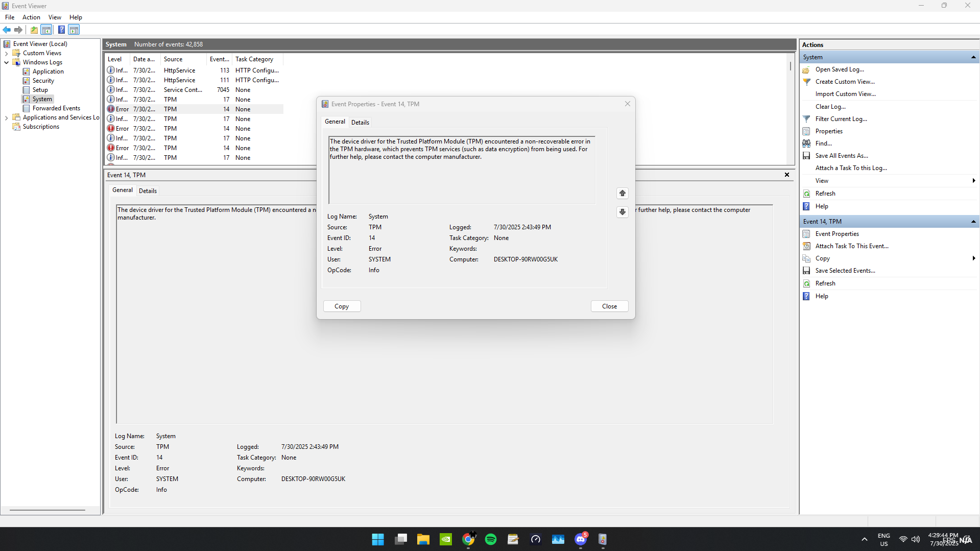The image size is (980, 551).
Task: Select General tab in lower preview pane
Action: click(x=123, y=190)
